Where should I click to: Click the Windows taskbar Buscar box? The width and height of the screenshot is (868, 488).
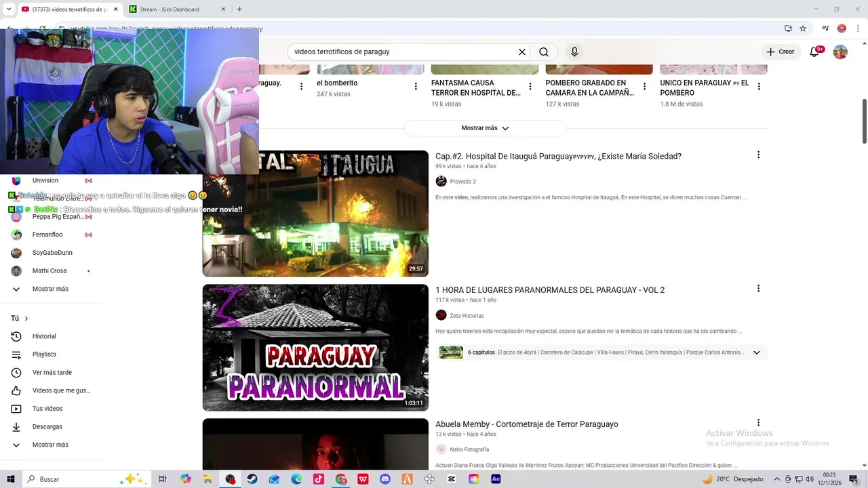click(86, 479)
